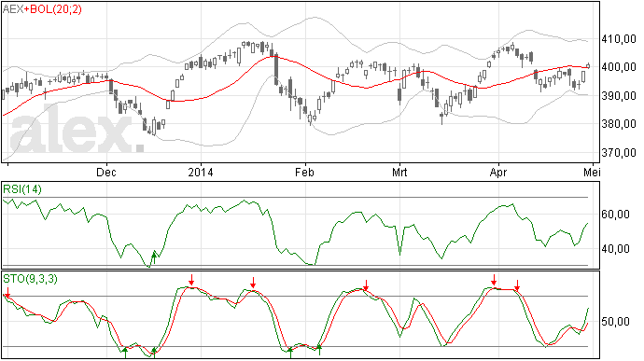Select the STO(9,3,3) indicator label
This screenshot has height=361, width=644.
click(30, 279)
